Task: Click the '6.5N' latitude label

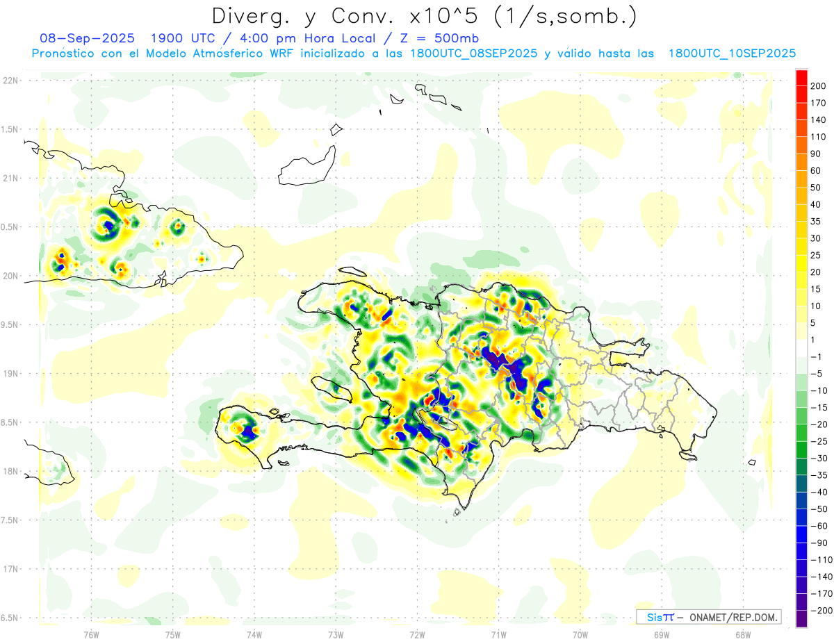Action: pos(10,618)
